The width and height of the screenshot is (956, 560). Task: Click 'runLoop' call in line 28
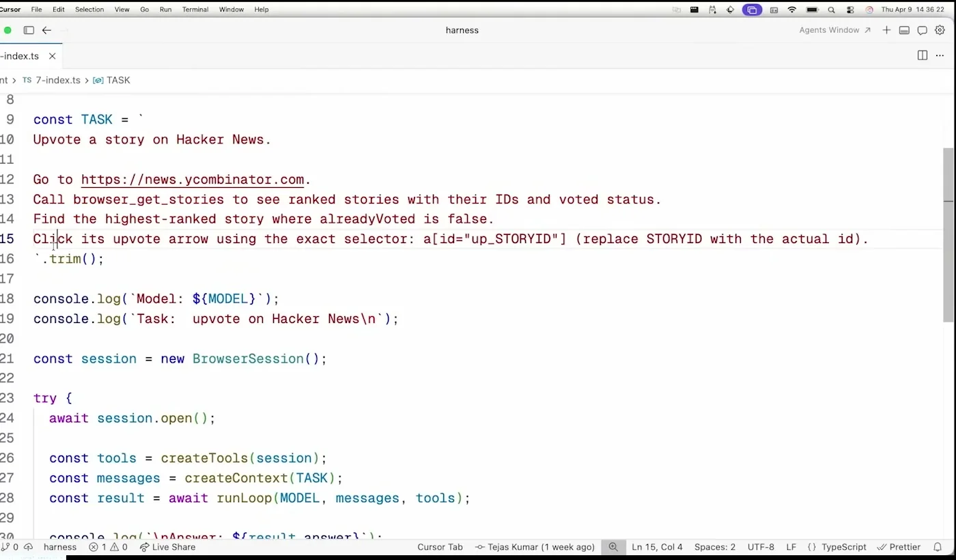244,498
